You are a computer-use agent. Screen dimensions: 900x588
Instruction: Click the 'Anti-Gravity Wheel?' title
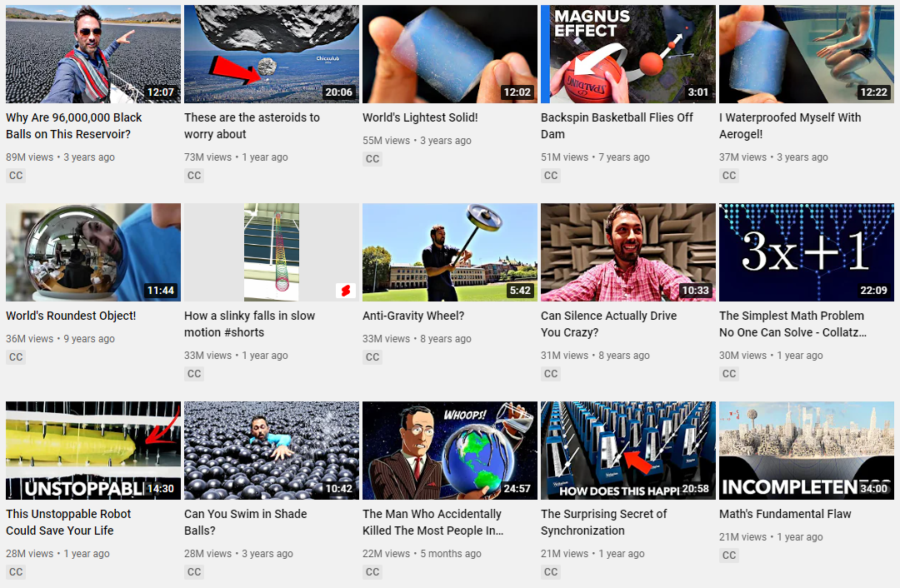[413, 316]
